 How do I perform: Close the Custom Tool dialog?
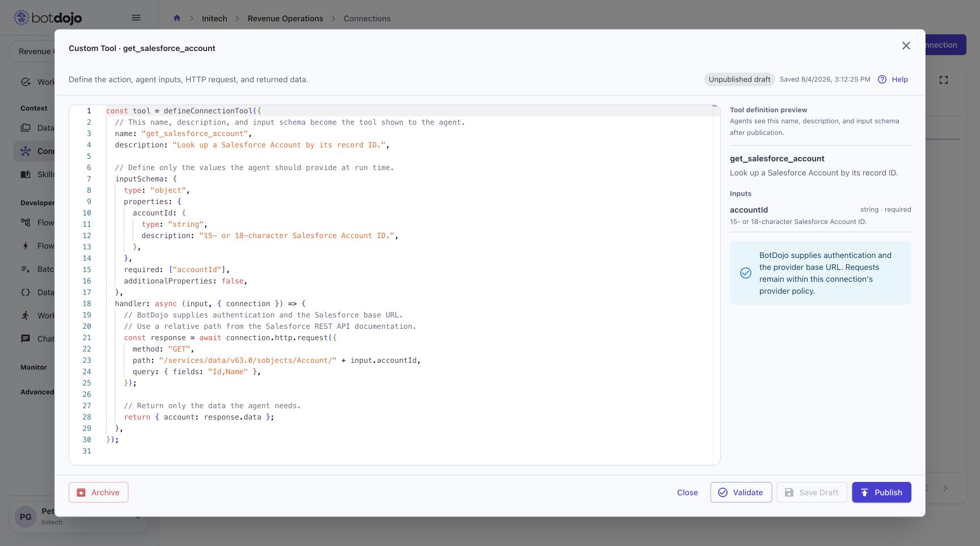point(906,46)
